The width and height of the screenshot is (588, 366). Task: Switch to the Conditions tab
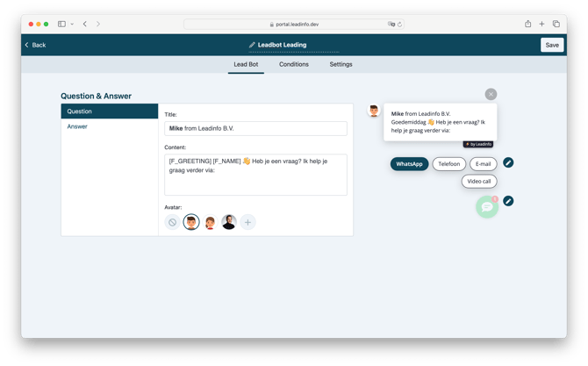point(293,64)
